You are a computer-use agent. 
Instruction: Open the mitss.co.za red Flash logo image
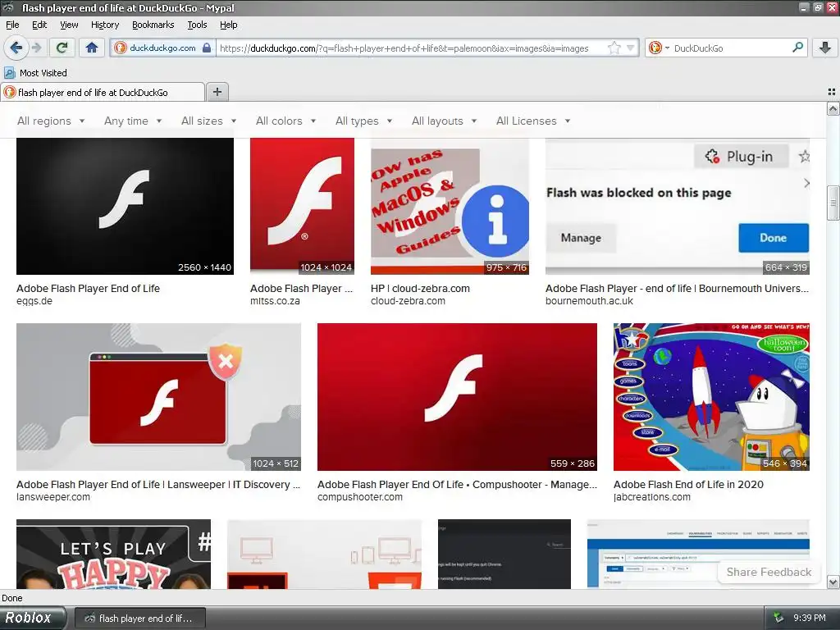[x=302, y=206]
